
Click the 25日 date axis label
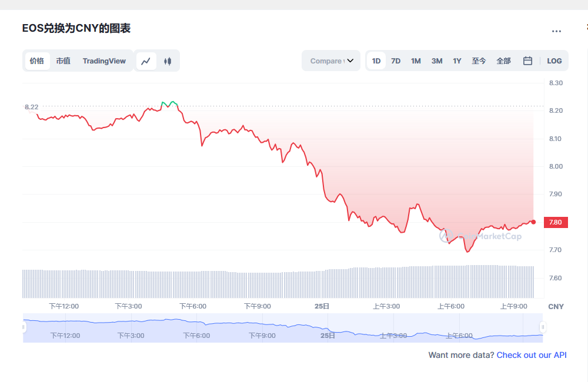point(322,306)
